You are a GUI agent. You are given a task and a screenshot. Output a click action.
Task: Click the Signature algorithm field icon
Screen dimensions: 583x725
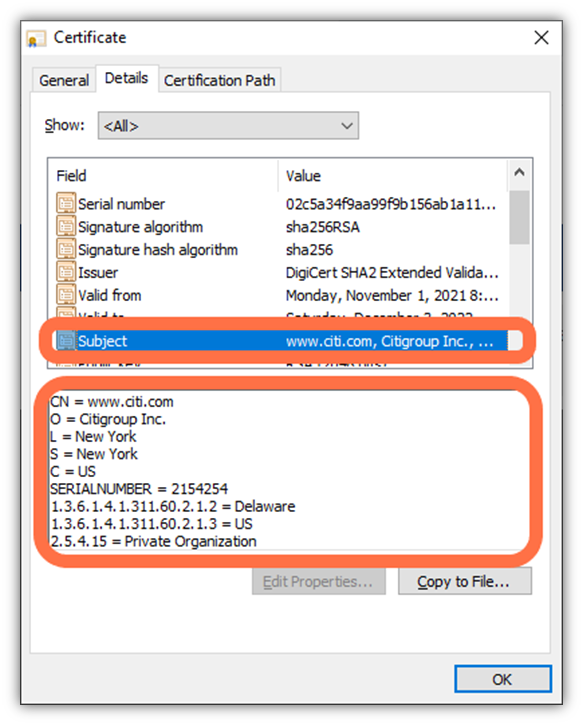point(66,227)
